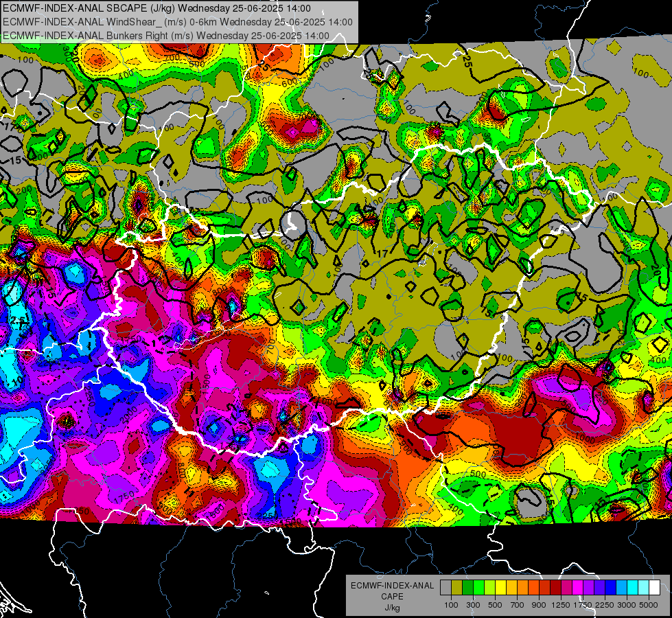Click the CAPE label in the legend
The image size is (672, 618).
coord(393,597)
